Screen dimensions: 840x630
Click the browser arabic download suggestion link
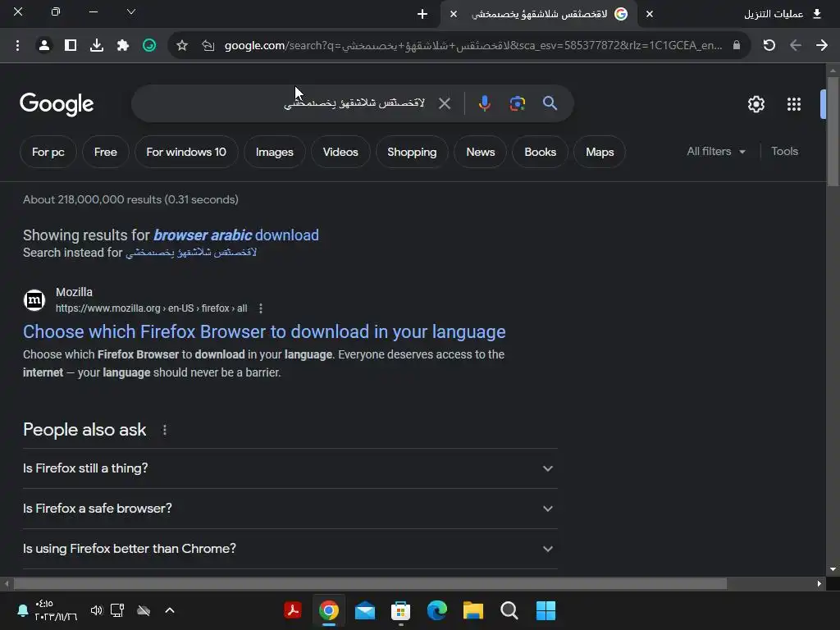(x=235, y=235)
